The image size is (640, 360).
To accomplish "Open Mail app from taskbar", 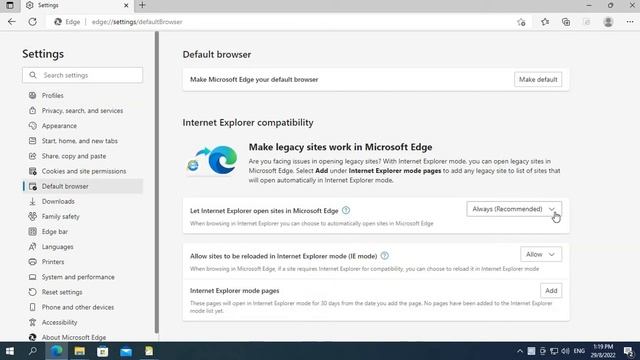I will pos(126,351).
